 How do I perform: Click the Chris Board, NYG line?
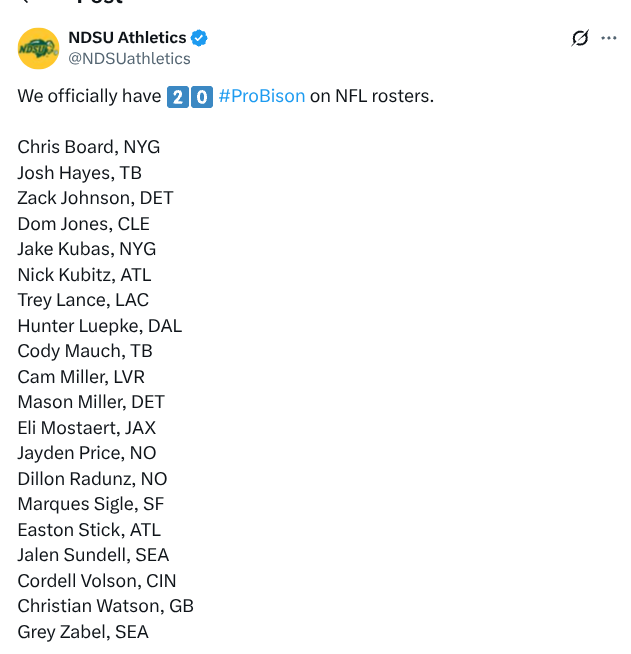[x=88, y=147]
